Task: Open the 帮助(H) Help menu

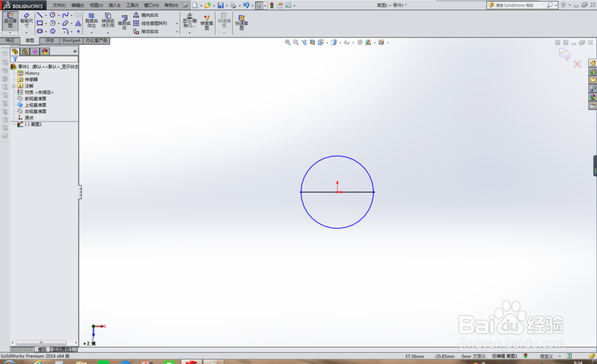Action: [171, 5]
